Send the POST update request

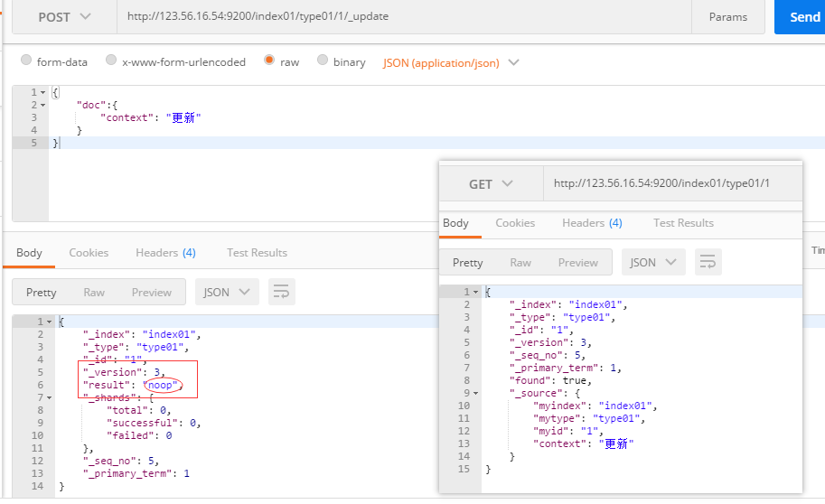pyautogui.click(x=801, y=17)
